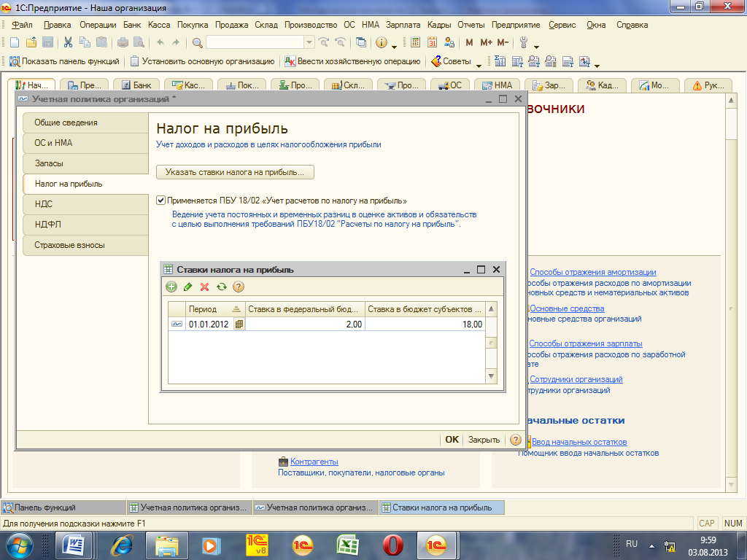
Task: Open the windows list icon in the toolbar
Action: [361, 42]
